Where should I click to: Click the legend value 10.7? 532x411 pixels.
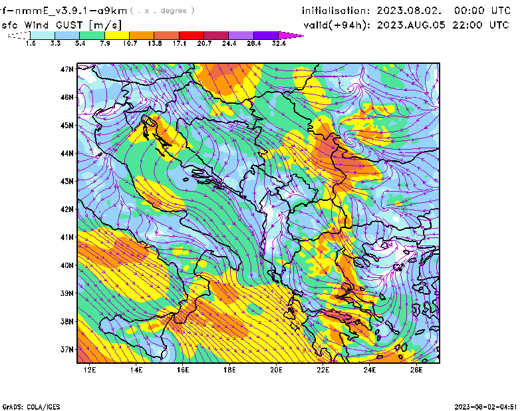130,43
